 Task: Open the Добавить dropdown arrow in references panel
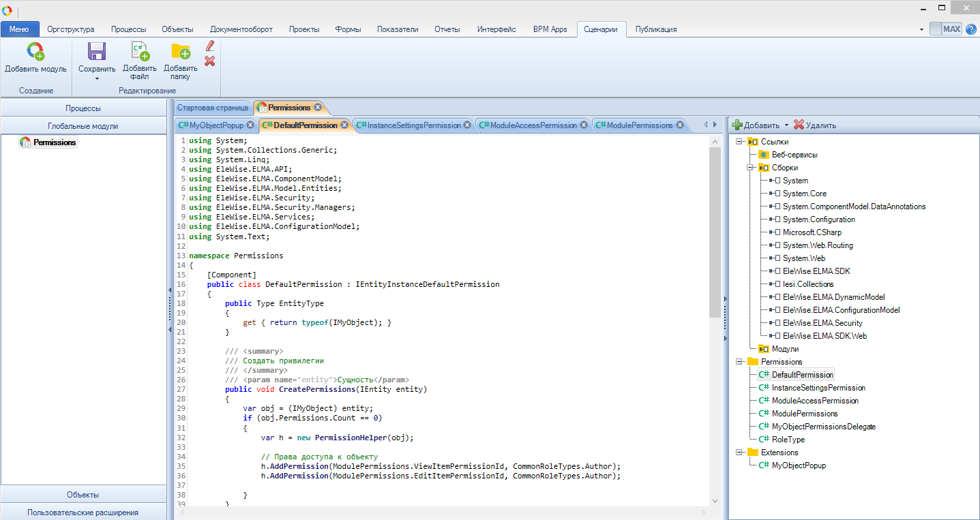[x=786, y=125]
